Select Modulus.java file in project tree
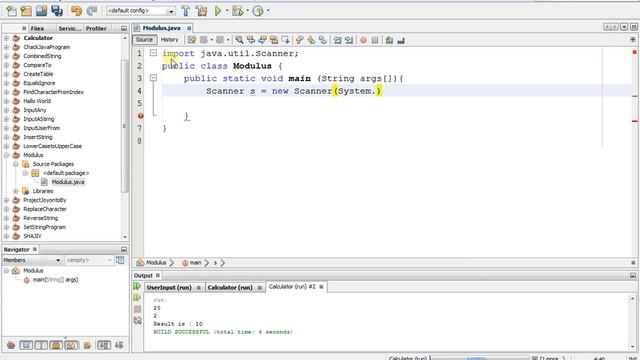 coord(68,182)
